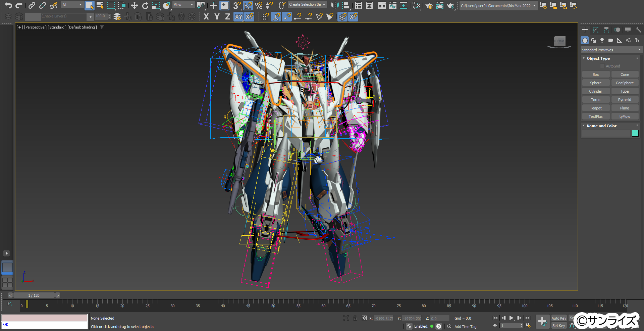Viewport: 644px width, 331px height.
Task: Switch to Modify panel tab
Action: point(596,30)
